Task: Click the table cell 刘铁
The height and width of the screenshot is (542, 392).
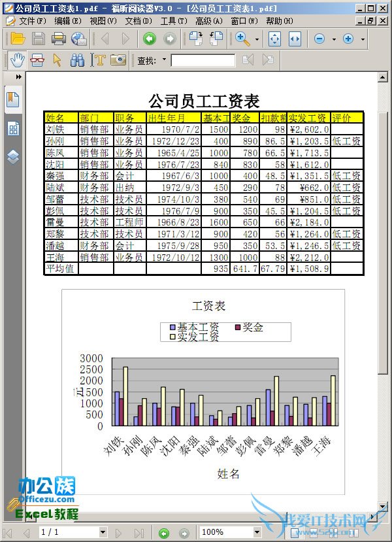Action: click(x=61, y=129)
